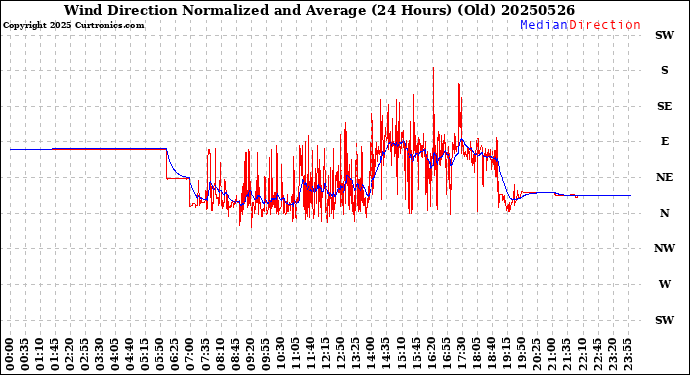Click the 23:20 time axis label
Image resolution: width=690 pixels, height=375 pixels.
tap(612, 355)
